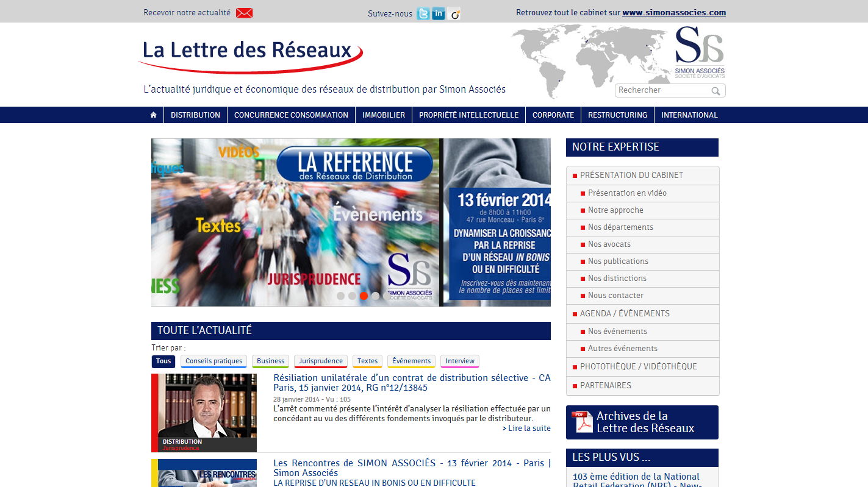This screenshot has width=868, height=487.
Task: Open the Distribution menu item
Action: [x=195, y=115]
